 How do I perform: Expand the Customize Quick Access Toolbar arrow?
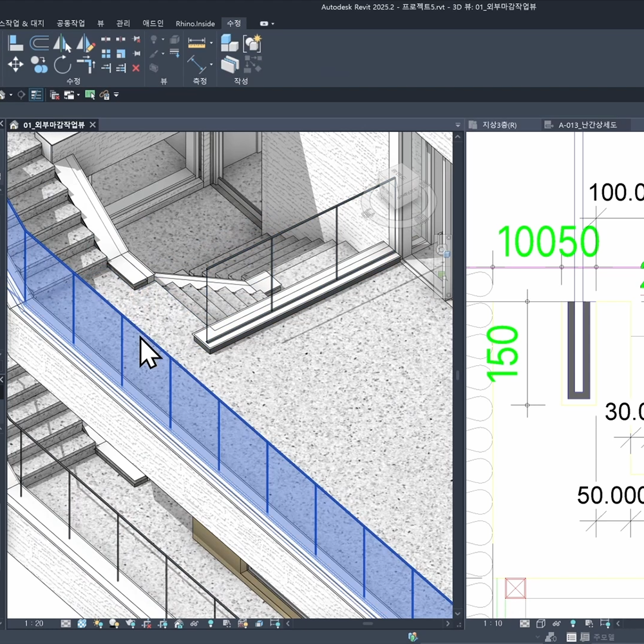117,95
